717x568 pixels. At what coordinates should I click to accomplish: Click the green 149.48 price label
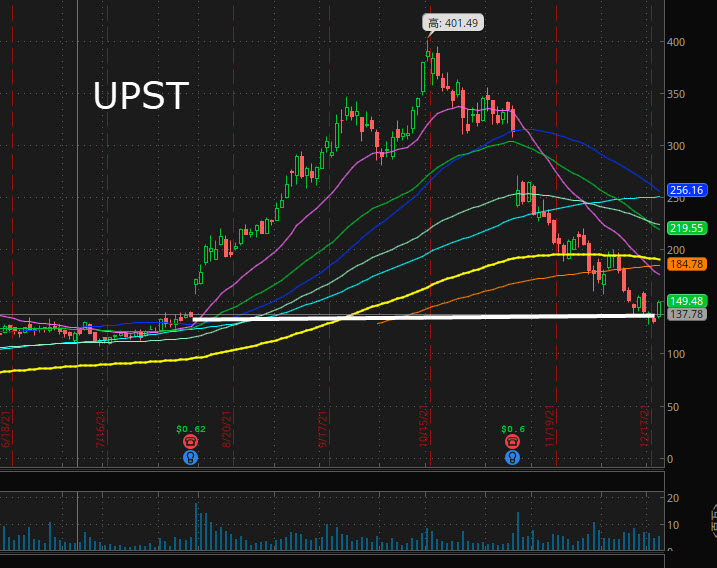pyautogui.click(x=687, y=301)
